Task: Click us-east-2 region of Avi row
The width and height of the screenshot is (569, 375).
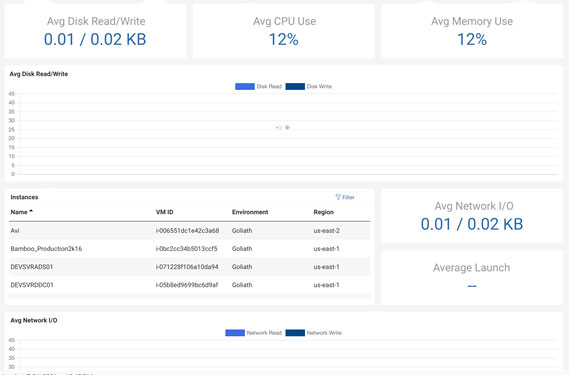Action: tap(326, 231)
